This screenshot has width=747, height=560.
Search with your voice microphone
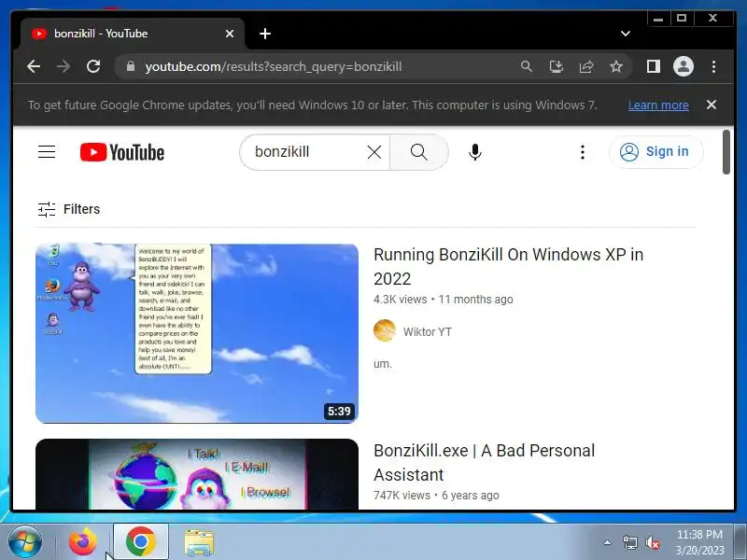coord(475,152)
